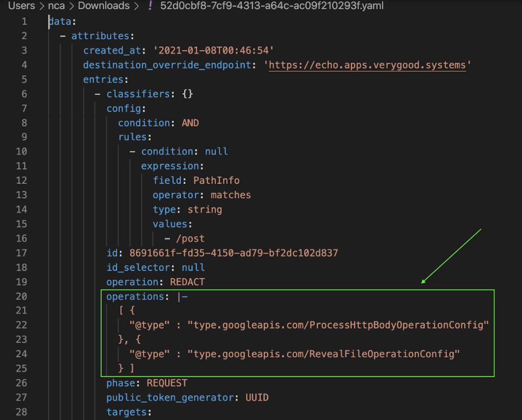Click the 'config' key
Image resolution: width=522 pixels, height=420 pixels.
click(x=124, y=109)
